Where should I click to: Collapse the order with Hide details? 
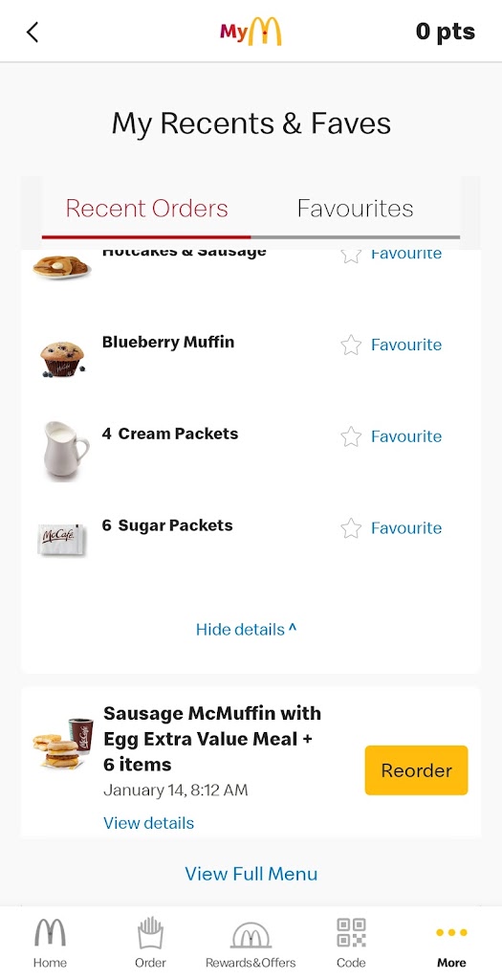tap(247, 630)
